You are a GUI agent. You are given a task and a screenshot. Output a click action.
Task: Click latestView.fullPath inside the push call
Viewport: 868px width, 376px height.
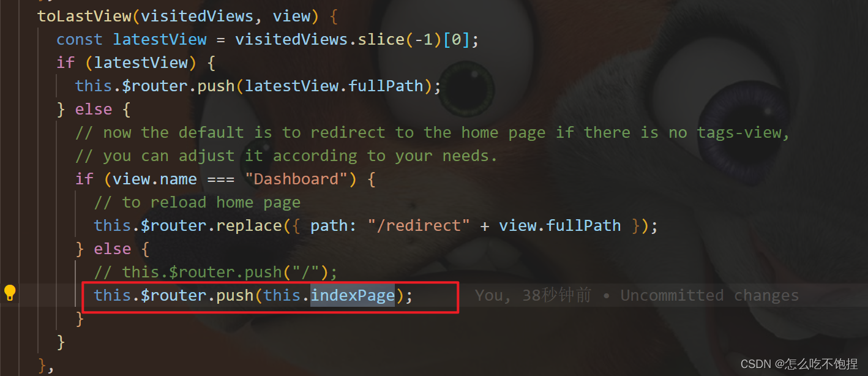point(334,86)
